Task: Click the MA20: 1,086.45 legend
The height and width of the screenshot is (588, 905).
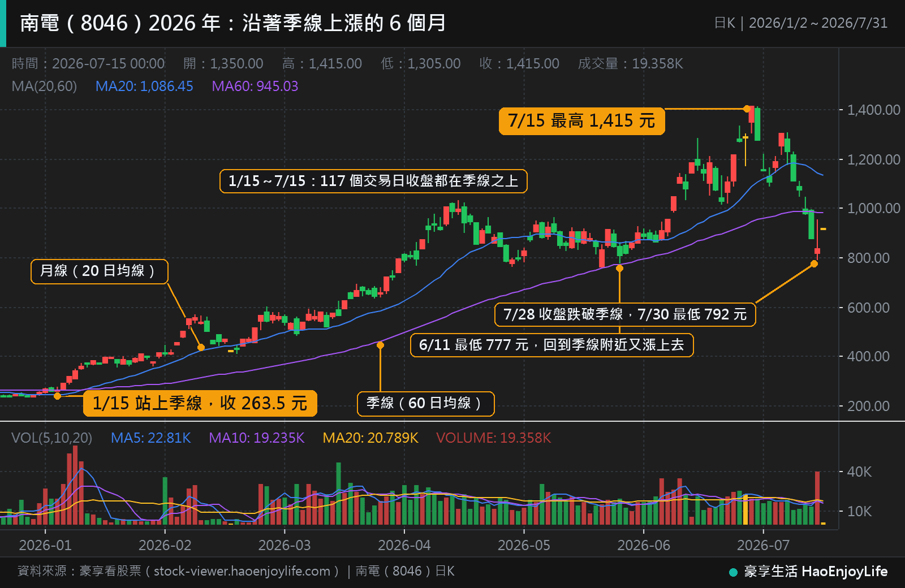Action: click(144, 86)
